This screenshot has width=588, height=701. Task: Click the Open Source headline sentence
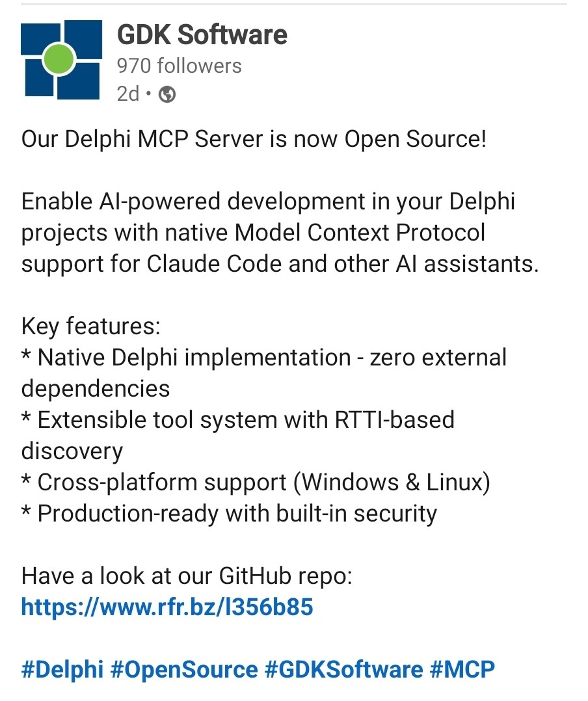tap(254, 139)
